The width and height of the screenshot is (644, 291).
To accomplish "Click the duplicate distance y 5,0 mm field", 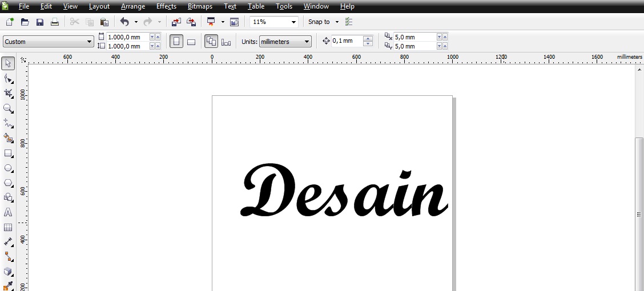I will click(x=415, y=46).
